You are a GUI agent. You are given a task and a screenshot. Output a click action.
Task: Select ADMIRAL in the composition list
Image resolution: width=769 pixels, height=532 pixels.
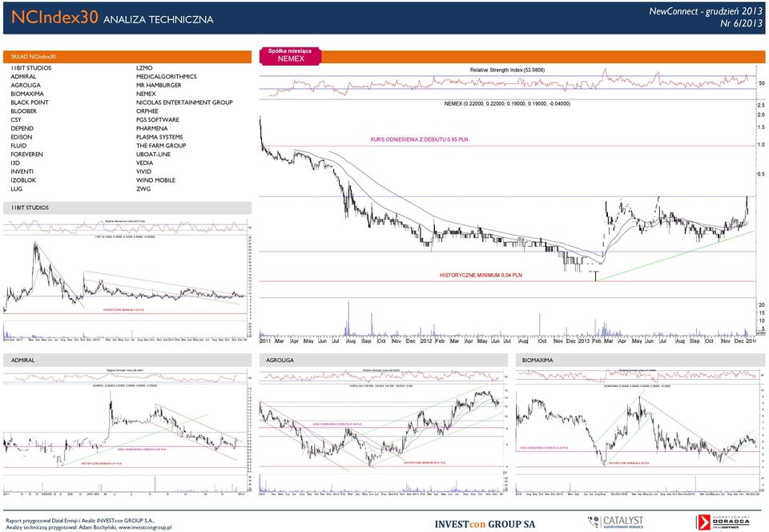click(23, 76)
